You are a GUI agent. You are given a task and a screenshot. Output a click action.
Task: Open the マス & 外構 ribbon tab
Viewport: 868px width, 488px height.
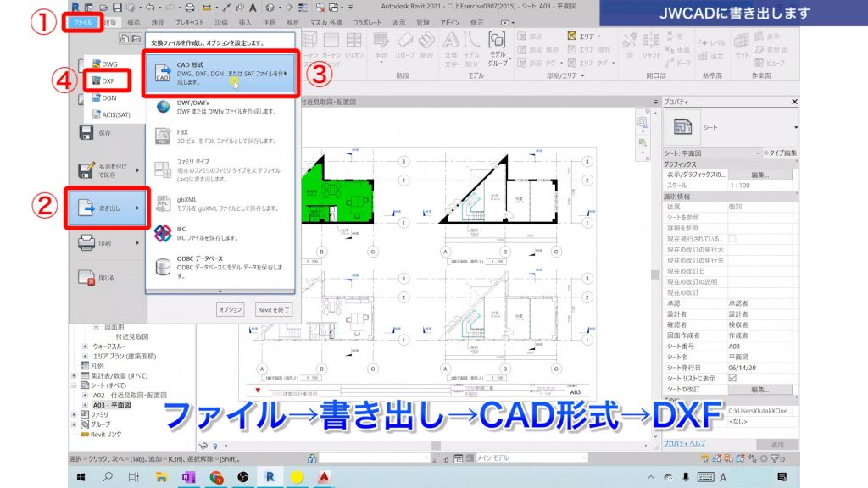pyautogui.click(x=327, y=24)
